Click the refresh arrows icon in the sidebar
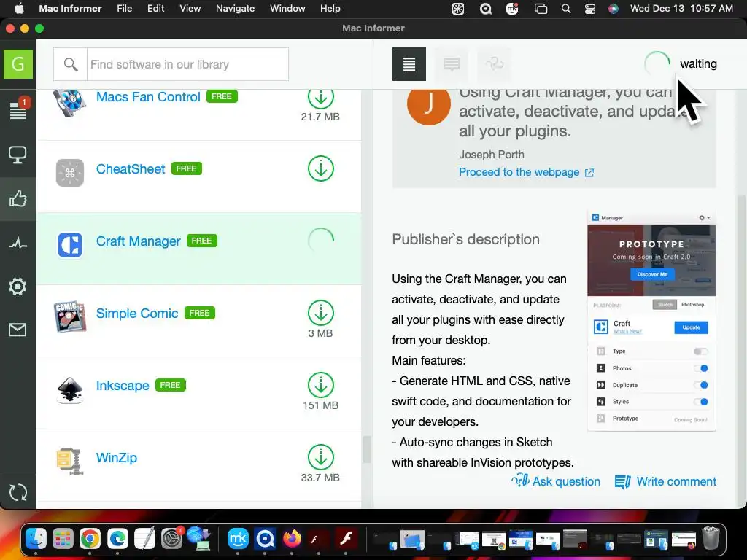 (x=18, y=492)
